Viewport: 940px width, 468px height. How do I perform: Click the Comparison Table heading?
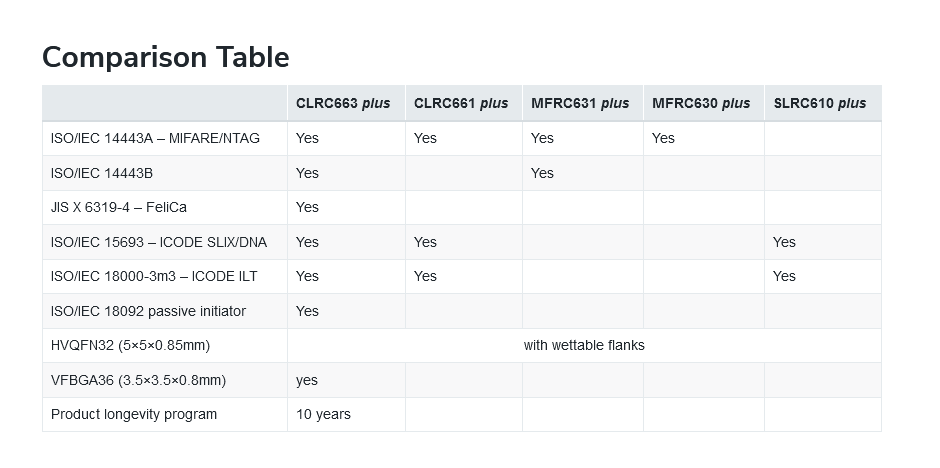(165, 57)
